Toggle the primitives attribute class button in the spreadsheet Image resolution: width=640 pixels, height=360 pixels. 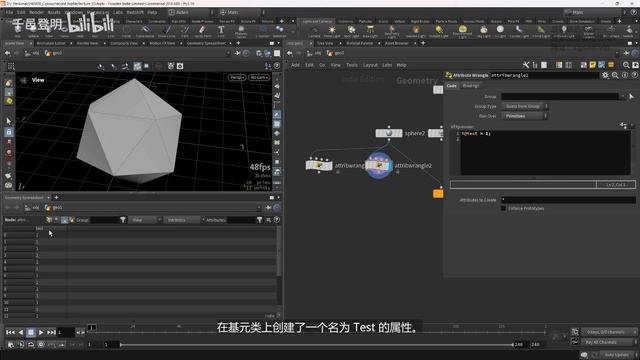pos(64,220)
